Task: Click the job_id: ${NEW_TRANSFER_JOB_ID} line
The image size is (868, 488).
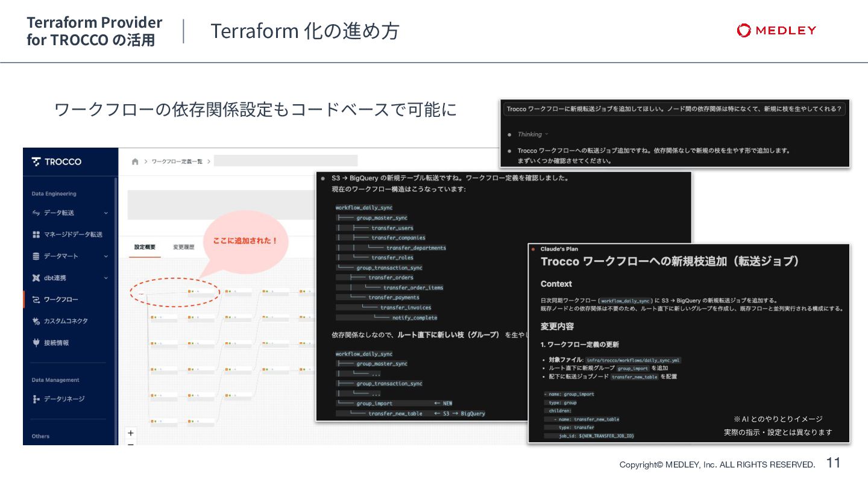Action: coord(596,435)
